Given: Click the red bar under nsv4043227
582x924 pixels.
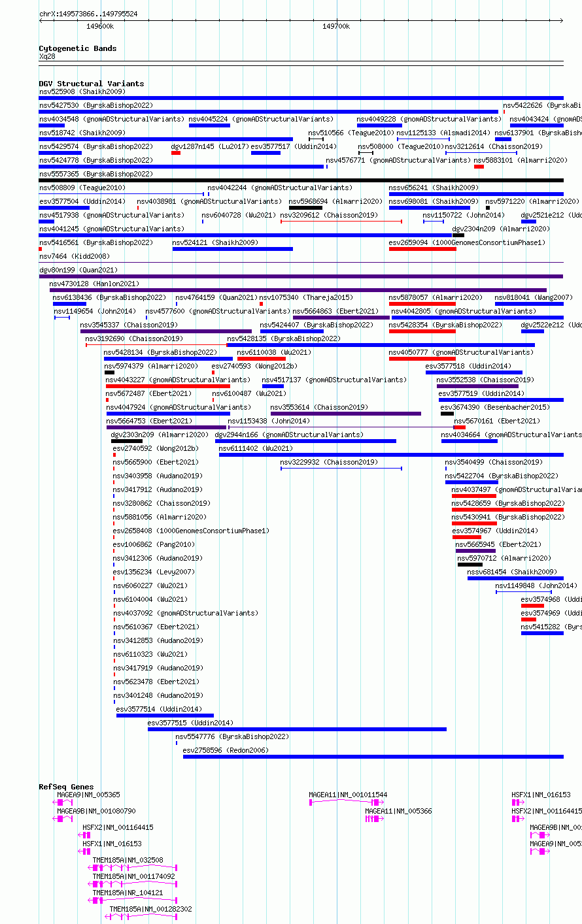Looking at the screenshot, I should tap(168, 386).
